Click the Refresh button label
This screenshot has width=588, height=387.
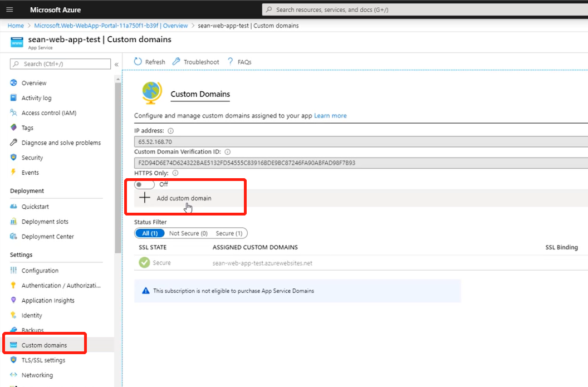(155, 62)
